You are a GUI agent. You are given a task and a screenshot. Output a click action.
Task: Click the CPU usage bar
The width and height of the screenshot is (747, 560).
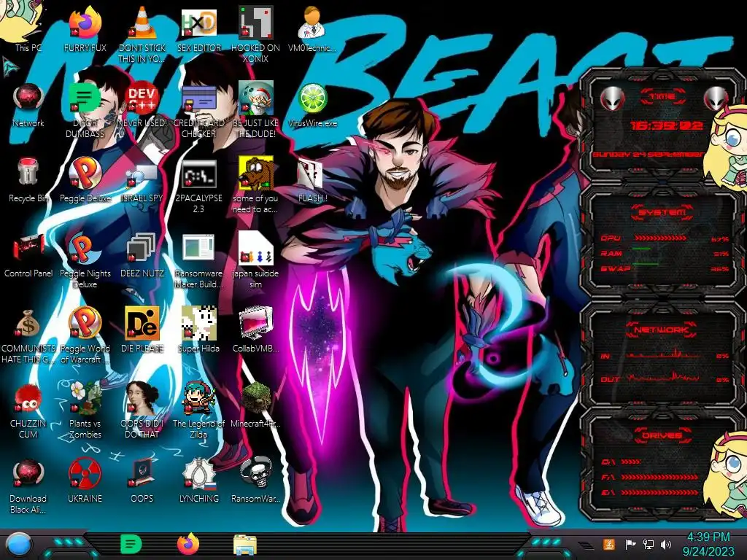660,238
